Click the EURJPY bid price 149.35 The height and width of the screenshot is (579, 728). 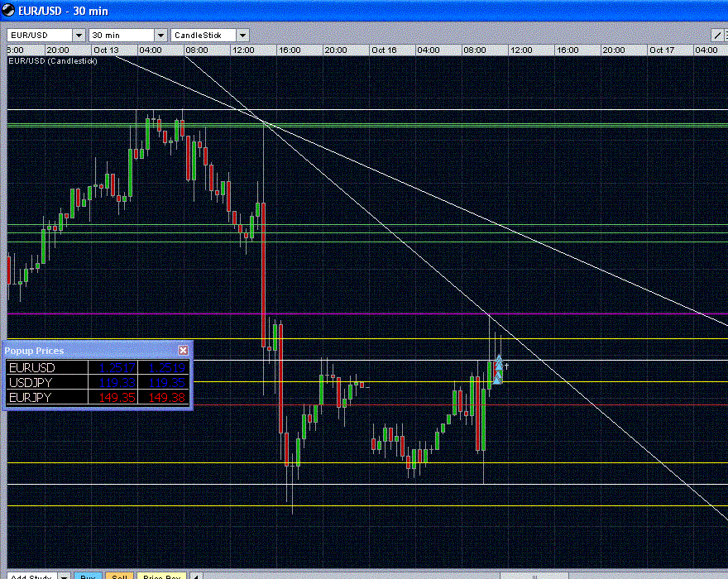point(117,399)
